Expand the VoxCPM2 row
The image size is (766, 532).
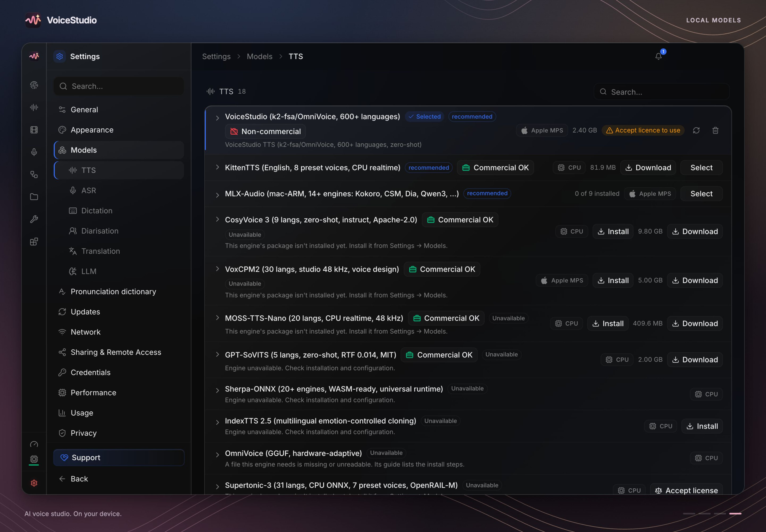(x=217, y=269)
